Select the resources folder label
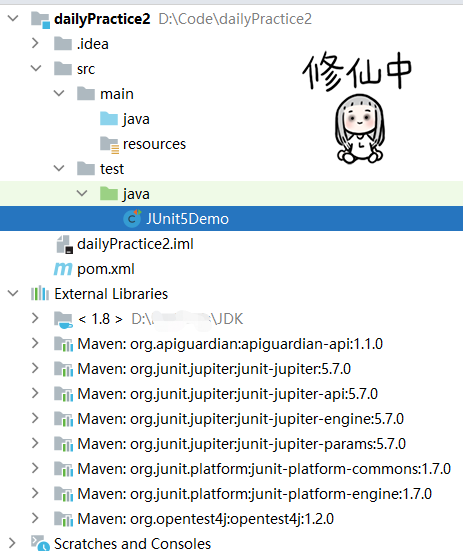463x551 pixels. pyautogui.click(x=154, y=144)
